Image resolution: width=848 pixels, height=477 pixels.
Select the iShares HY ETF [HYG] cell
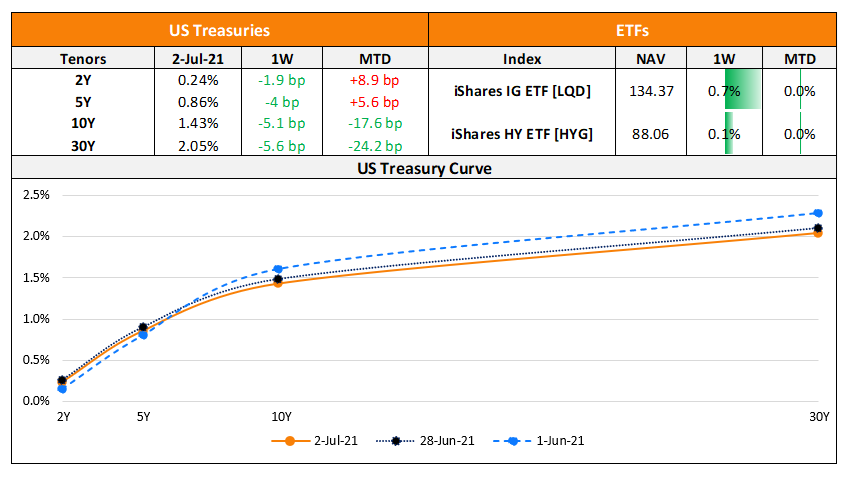521,133
